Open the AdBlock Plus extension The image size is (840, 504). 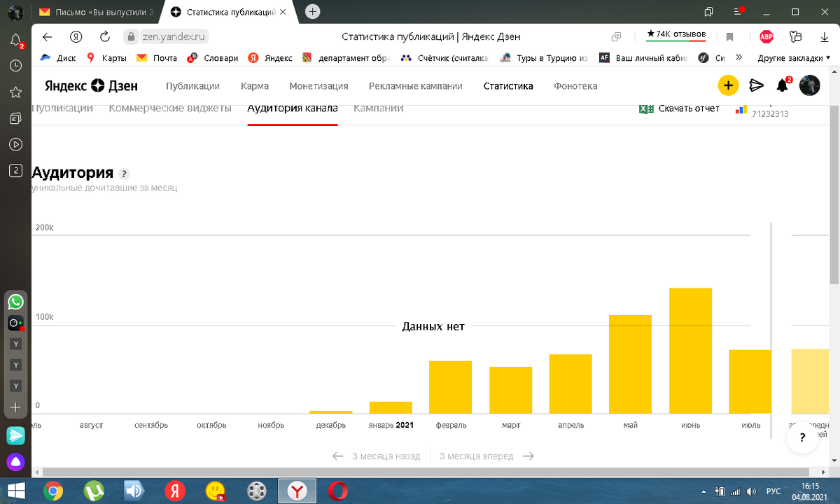coord(766,36)
